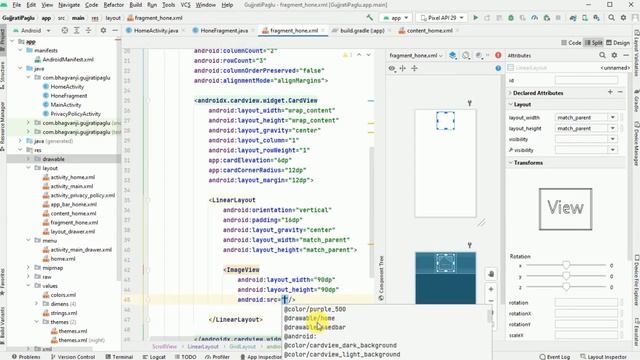Open Project panel options gear

[x=103, y=31]
